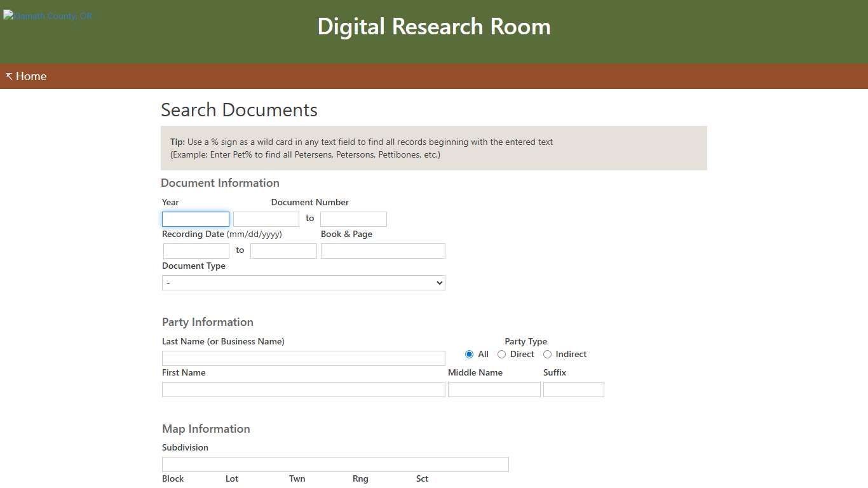
Task: Click the Digital Research Room header
Action: click(434, 26)
